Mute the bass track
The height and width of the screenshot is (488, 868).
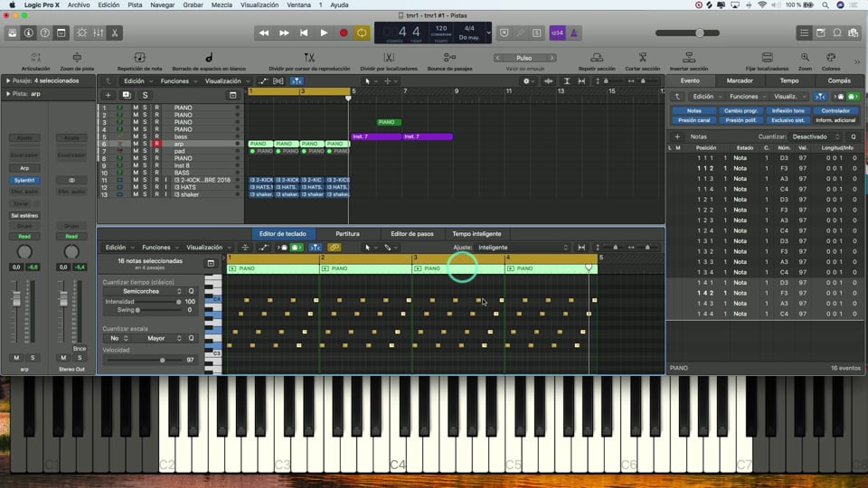136,136
